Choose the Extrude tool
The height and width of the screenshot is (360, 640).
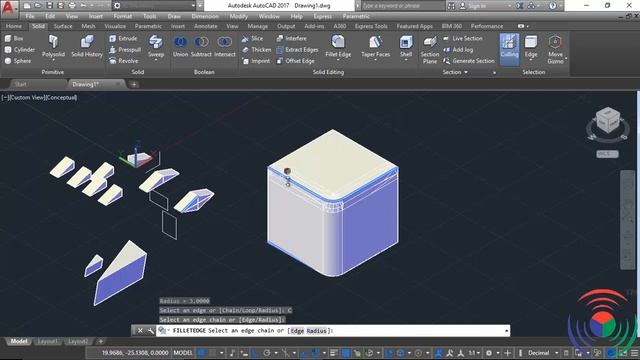point(123,38)
